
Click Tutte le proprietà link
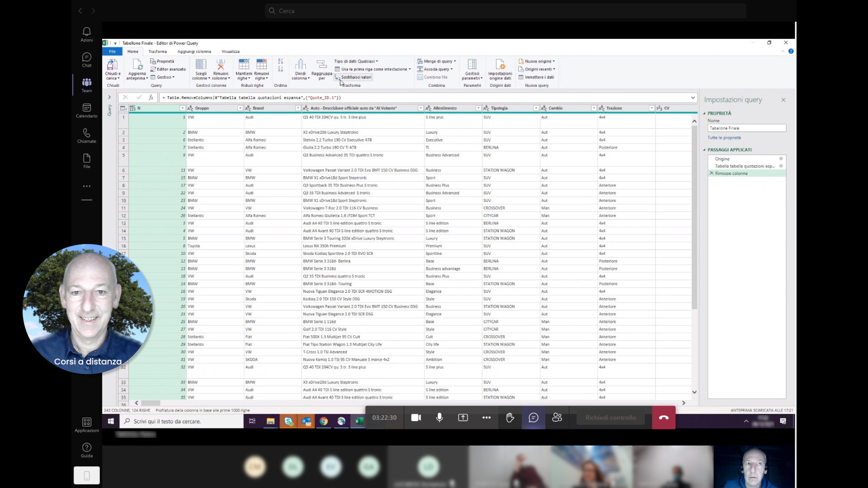tap(724, 138)
